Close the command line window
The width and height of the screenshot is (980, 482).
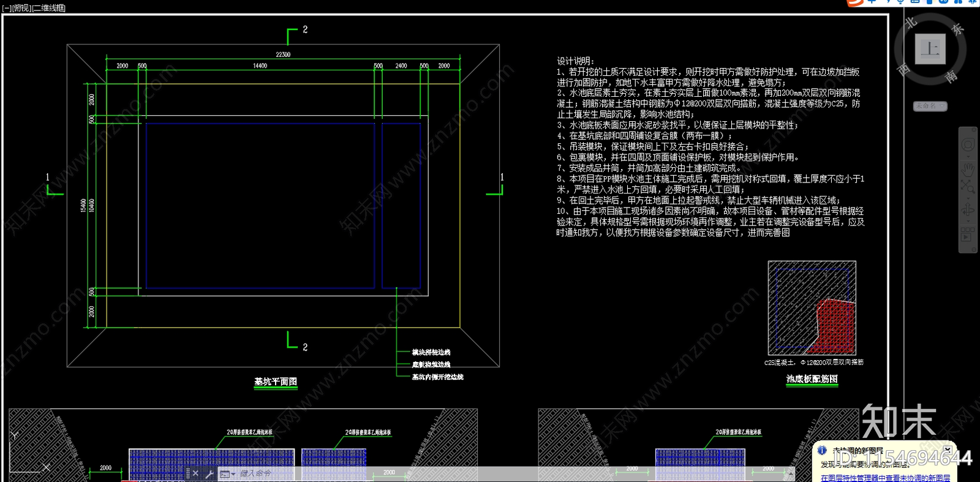(195, 473)
